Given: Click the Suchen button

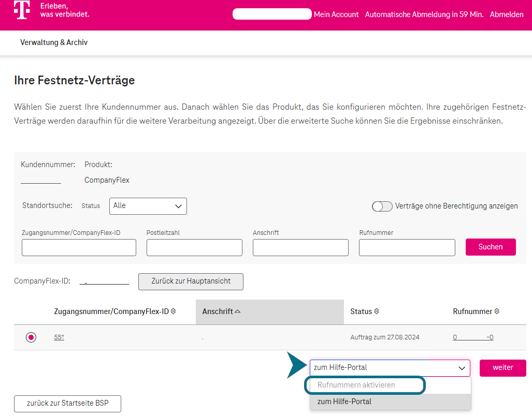Looking at the screenshot, I should coord(491,247).
